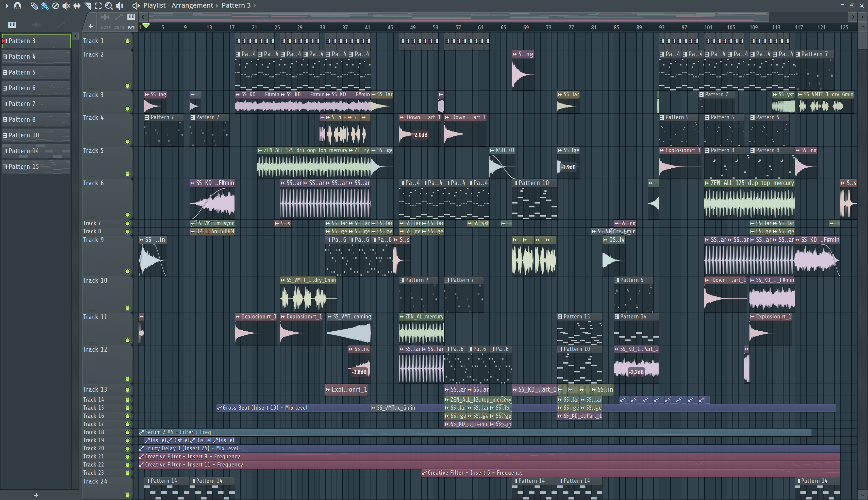The width and height of the screenshot is (868, 500).
Task: Select Creative Filter Insert 11 Frequency clip
Action: coord(489,465)
